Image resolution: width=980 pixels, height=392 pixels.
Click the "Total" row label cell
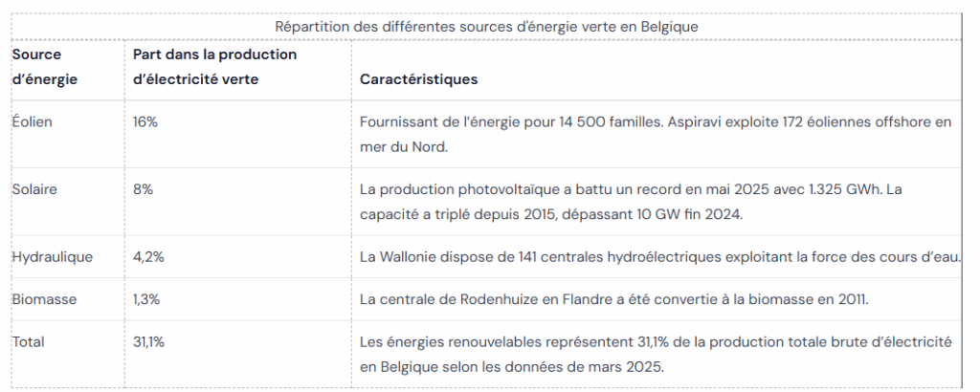28,341
